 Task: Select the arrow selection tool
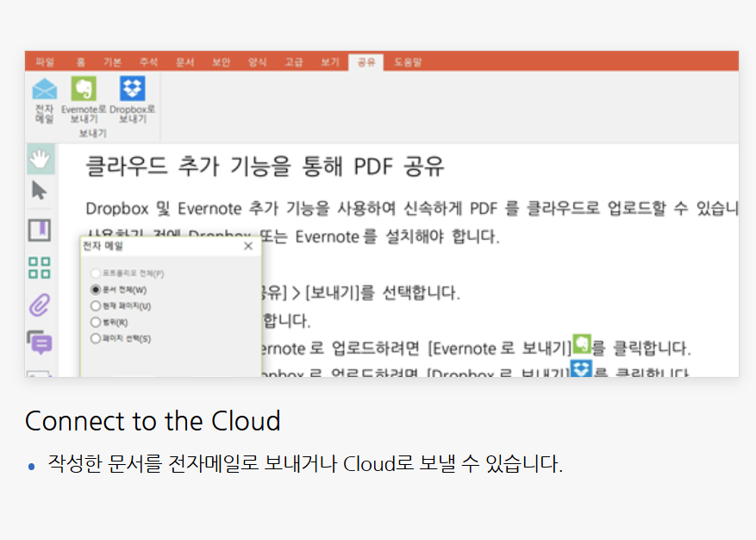40,191
